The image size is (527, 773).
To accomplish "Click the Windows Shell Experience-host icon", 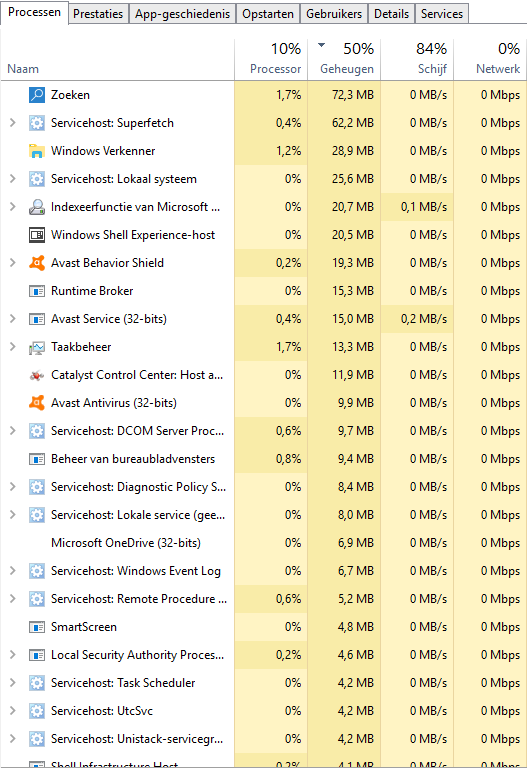I will pos(37,235).
